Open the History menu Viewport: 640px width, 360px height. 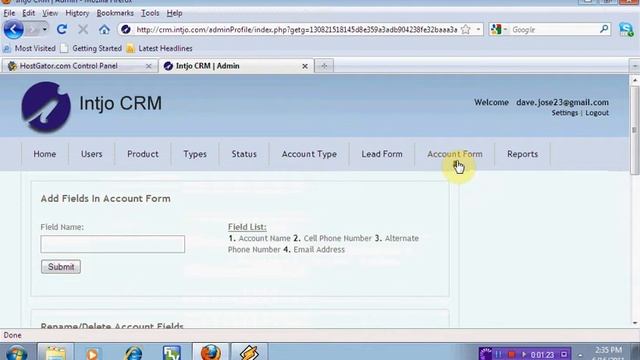click(77, 13)
